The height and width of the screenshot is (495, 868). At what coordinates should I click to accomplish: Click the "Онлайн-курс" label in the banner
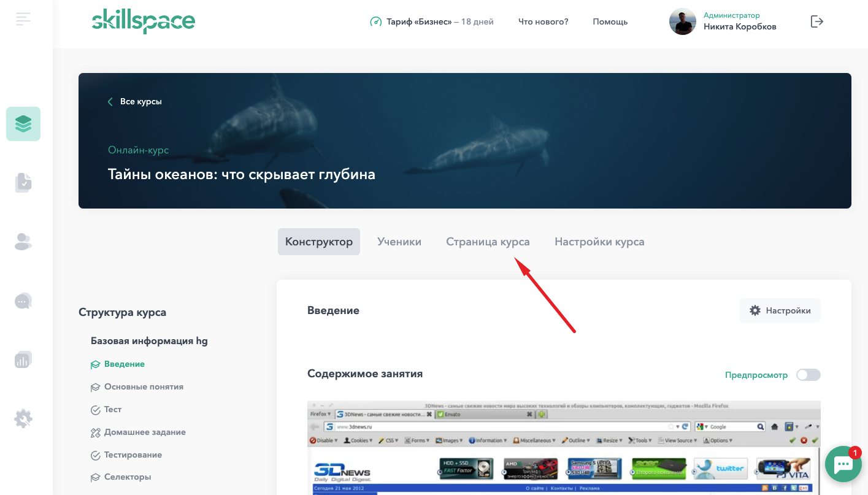[139, 150]
